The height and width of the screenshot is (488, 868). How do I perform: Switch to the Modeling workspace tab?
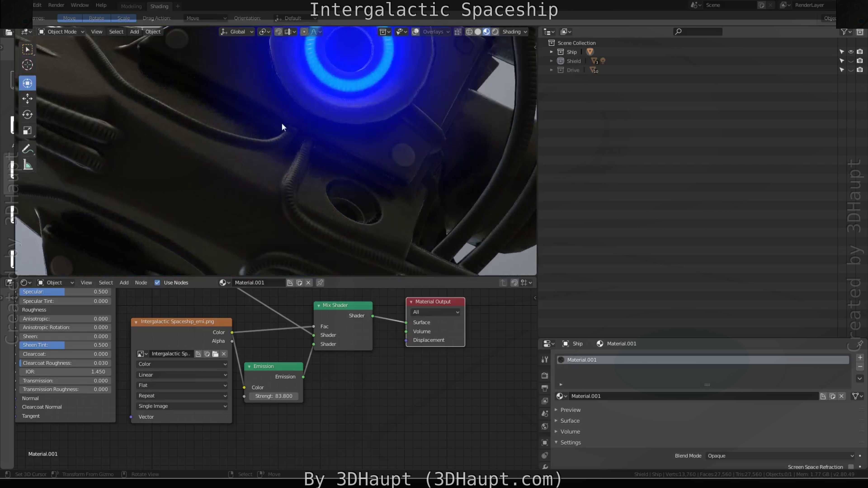tap(131, 6)
